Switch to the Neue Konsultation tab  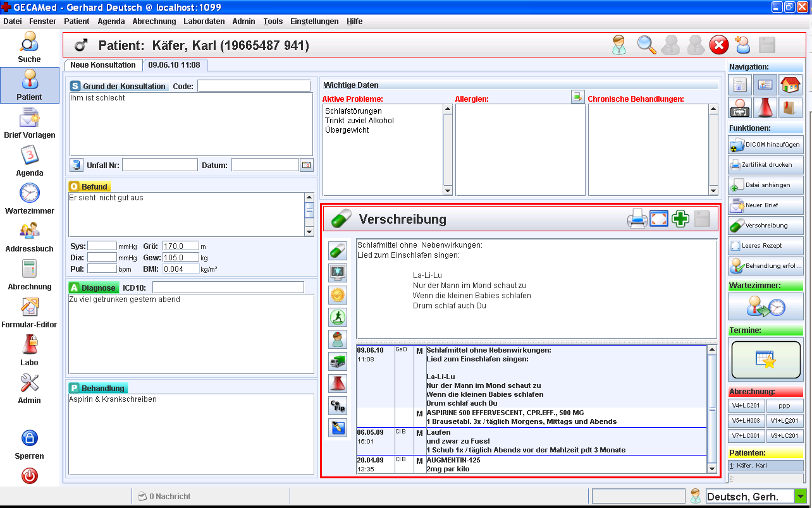[102, 65]
